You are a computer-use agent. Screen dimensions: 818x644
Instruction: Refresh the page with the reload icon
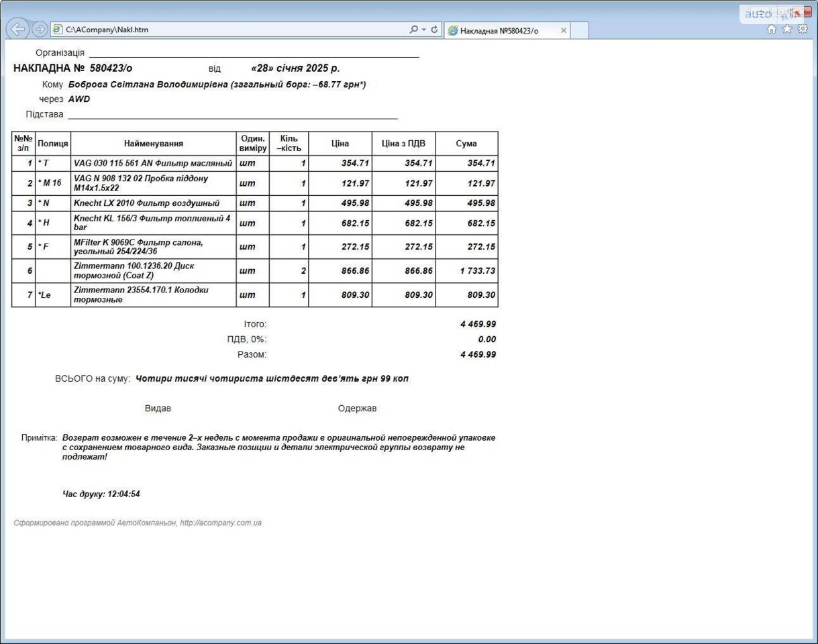(435, 30)
